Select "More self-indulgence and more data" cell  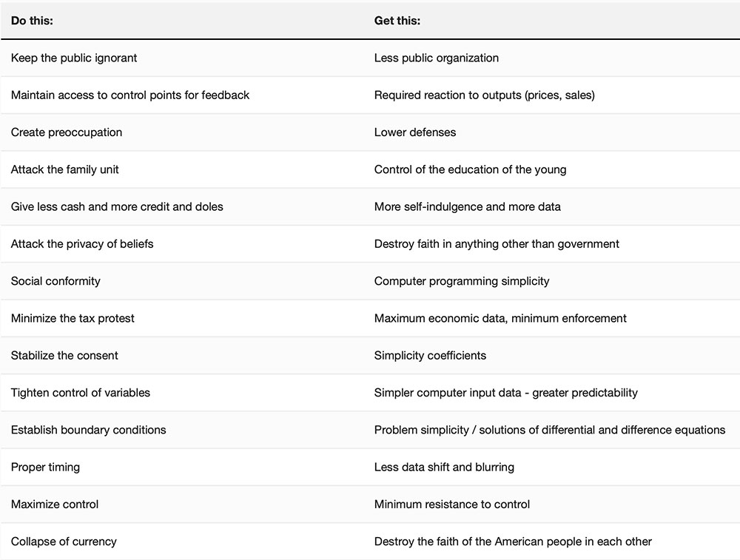(x=467, y=206)
